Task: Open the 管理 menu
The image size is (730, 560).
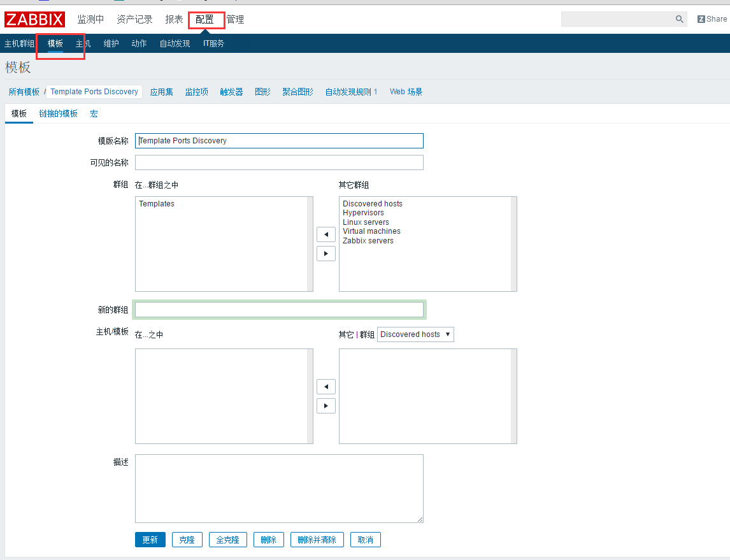Action: 235,19
